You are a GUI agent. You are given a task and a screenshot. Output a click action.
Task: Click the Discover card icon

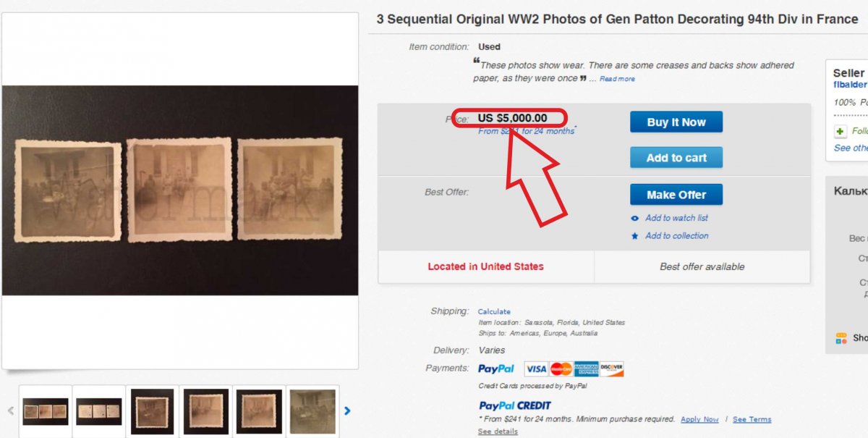coord(611,368)
